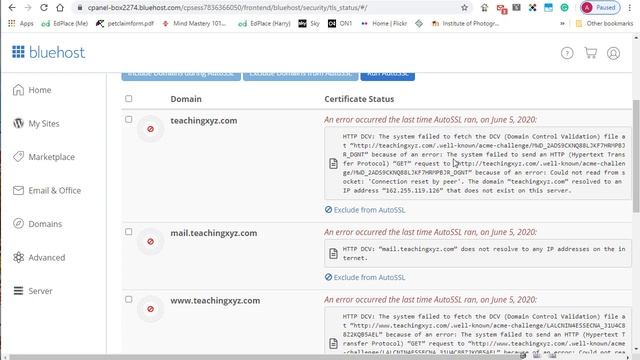Click the teachingxyz.com error log document icon
The width and height of the screenshot is (640, 360).
[333, 163]
